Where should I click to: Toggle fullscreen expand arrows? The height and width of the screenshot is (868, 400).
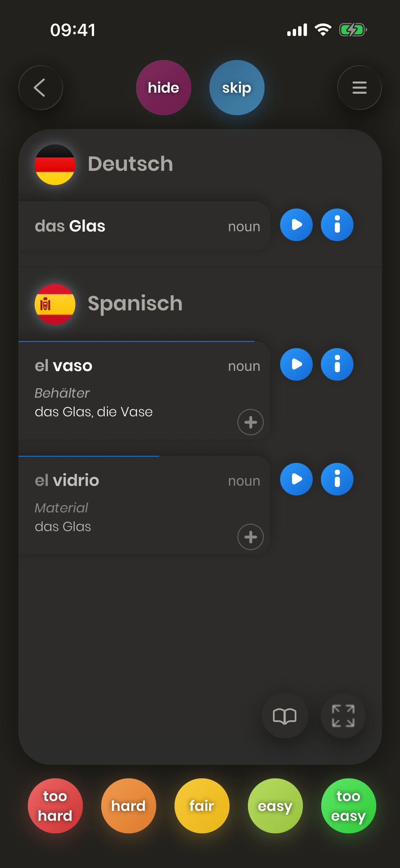tap(343, 716)
